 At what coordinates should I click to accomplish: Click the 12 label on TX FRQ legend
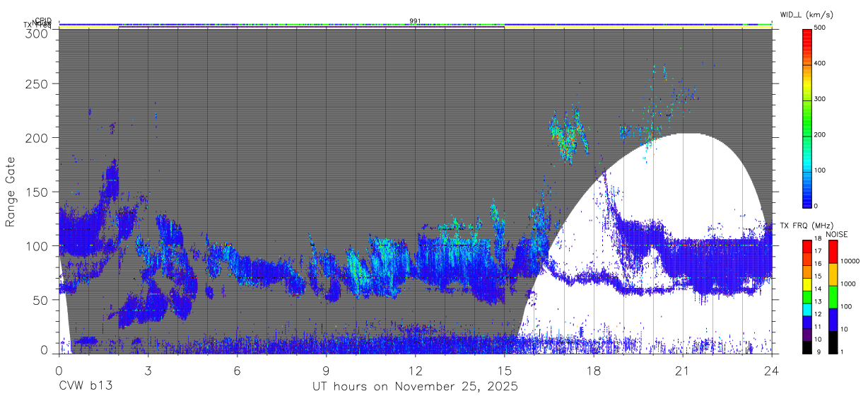point(818,314)
